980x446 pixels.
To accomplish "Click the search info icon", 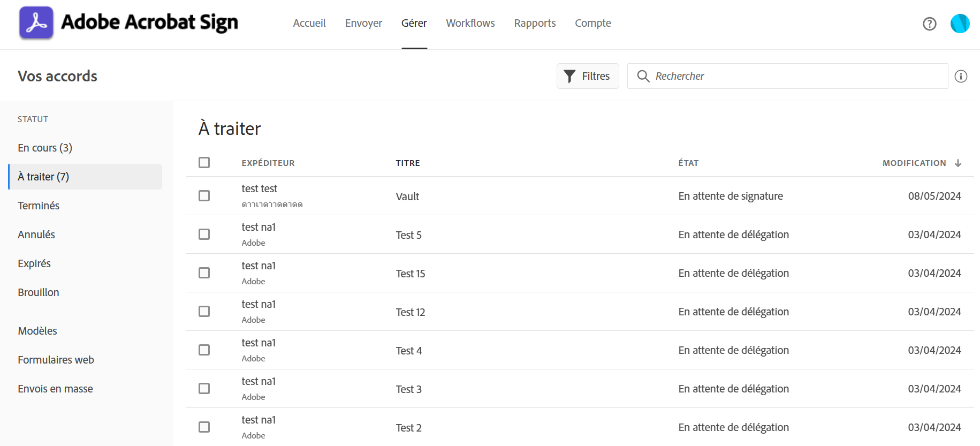I will pos(961,77).
